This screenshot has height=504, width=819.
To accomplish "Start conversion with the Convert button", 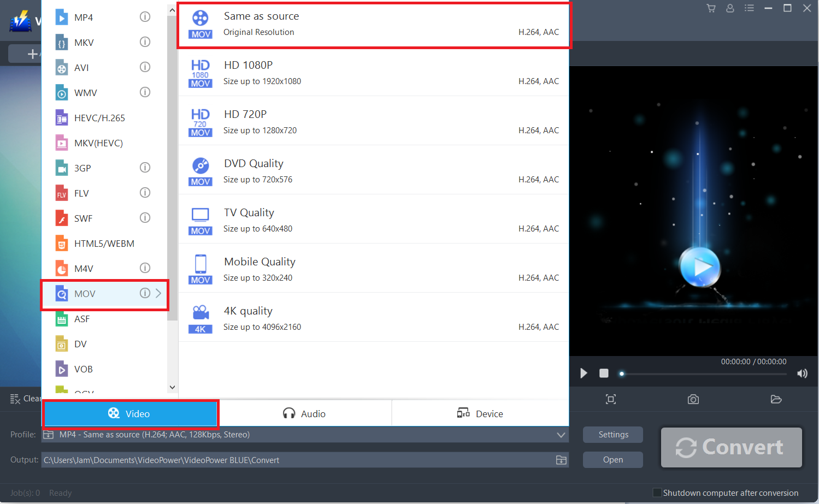I will click(732, 447).
